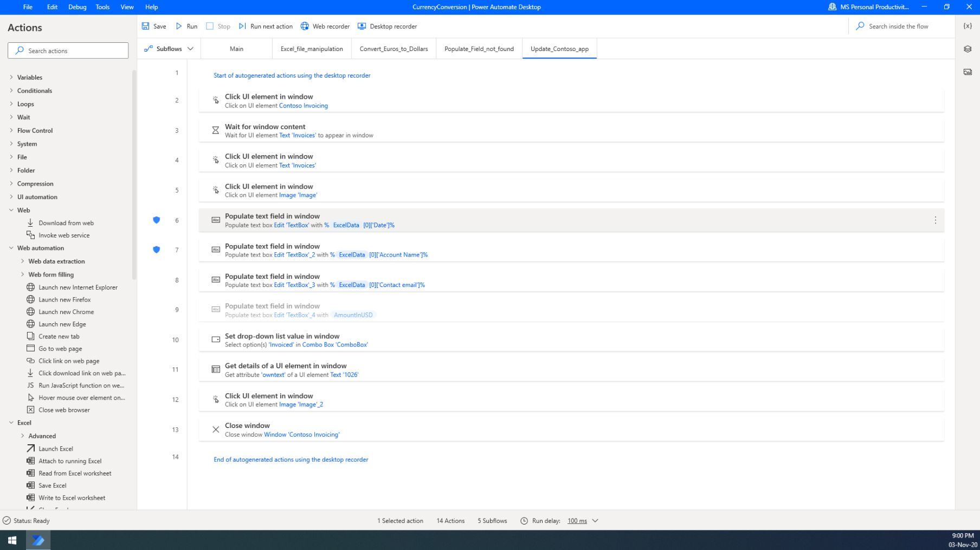
Task: Click the Save icon in toolbar
Action: pyautogui.click(x=145, y=26)
